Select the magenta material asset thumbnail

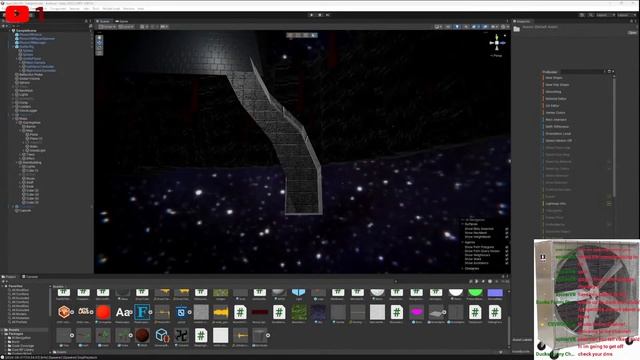(x=416, y=312)
